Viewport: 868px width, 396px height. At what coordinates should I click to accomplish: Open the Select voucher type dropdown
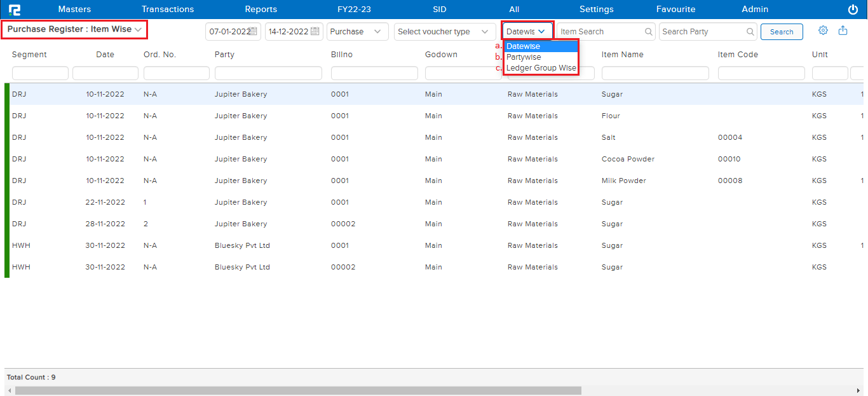(x=444, y=32)
